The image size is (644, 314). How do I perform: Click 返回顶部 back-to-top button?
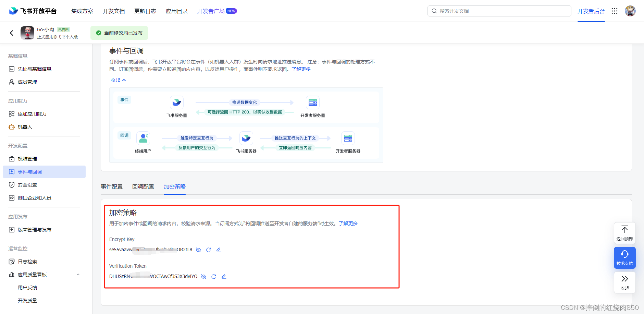625,233
